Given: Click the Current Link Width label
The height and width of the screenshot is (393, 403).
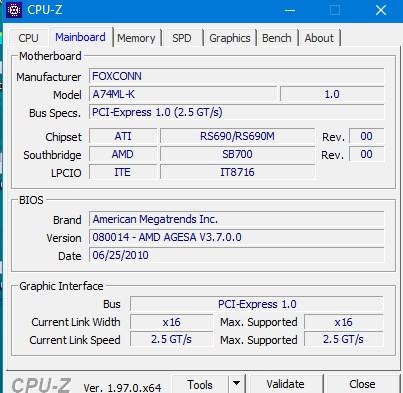Looking at the screenshot, I should click(76, 322).
